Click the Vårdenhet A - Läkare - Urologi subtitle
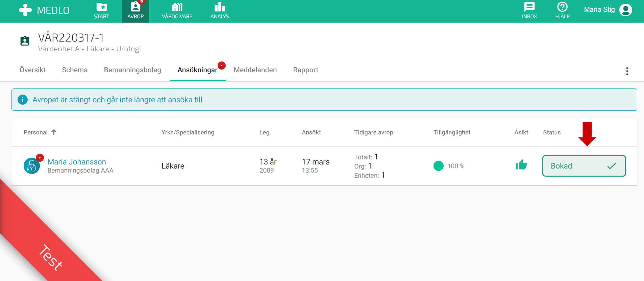Screen dimensions: 644x281 (89, 49)
